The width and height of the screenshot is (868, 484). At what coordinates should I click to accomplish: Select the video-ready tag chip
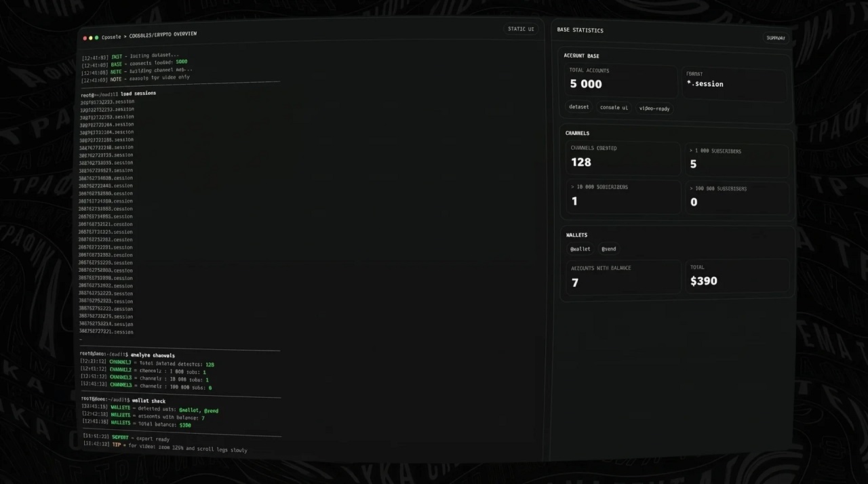coord(654,108)
